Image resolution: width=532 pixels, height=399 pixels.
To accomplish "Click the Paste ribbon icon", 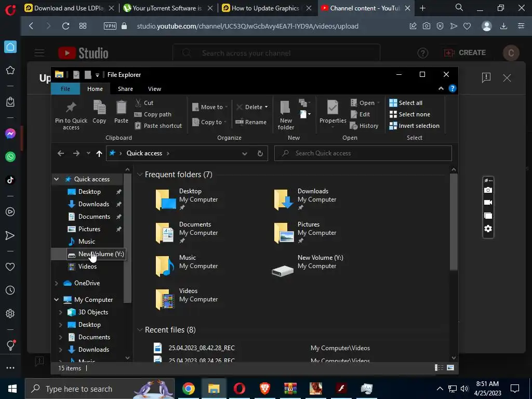I will pyautogui.click(x=121, y=112).
